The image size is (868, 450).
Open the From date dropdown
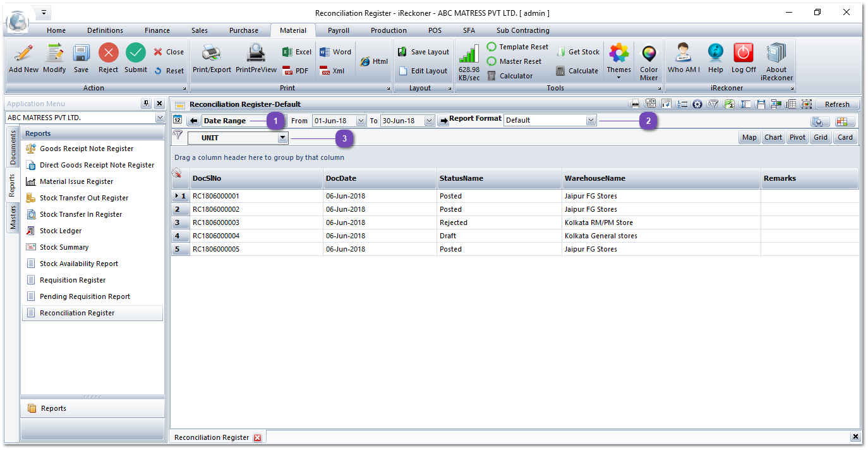click(x=361, y=121)
